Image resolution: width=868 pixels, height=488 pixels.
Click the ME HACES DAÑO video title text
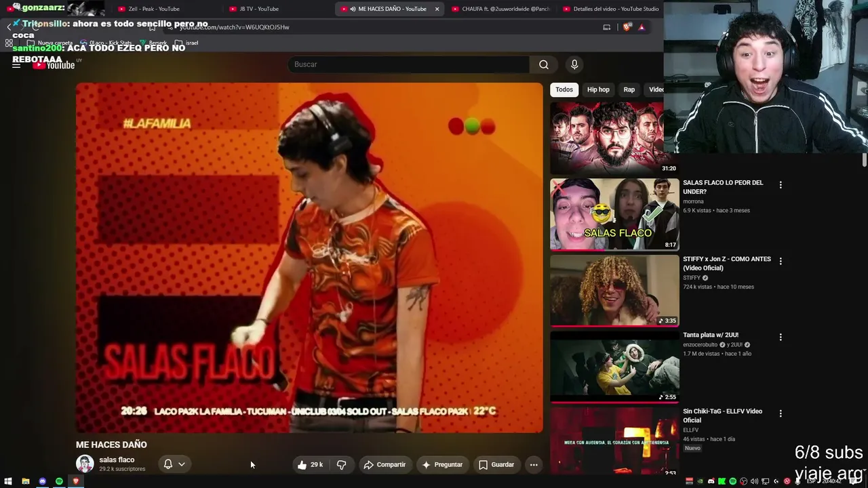coord(111,445)
